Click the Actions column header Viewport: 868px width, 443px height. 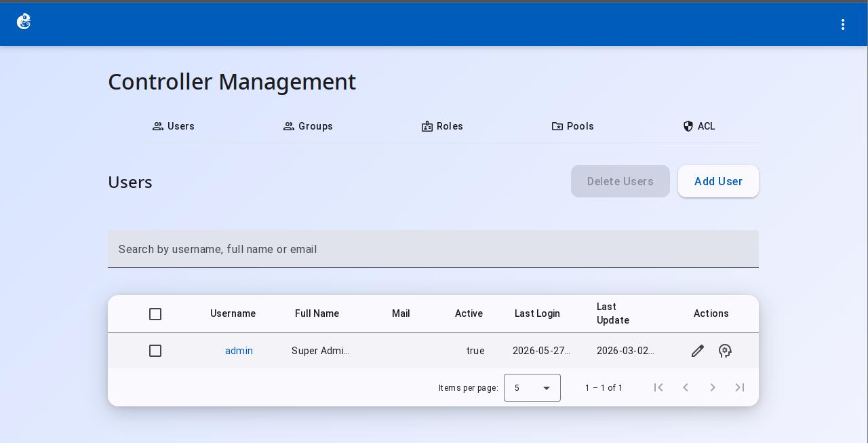(x=711, y=313)
